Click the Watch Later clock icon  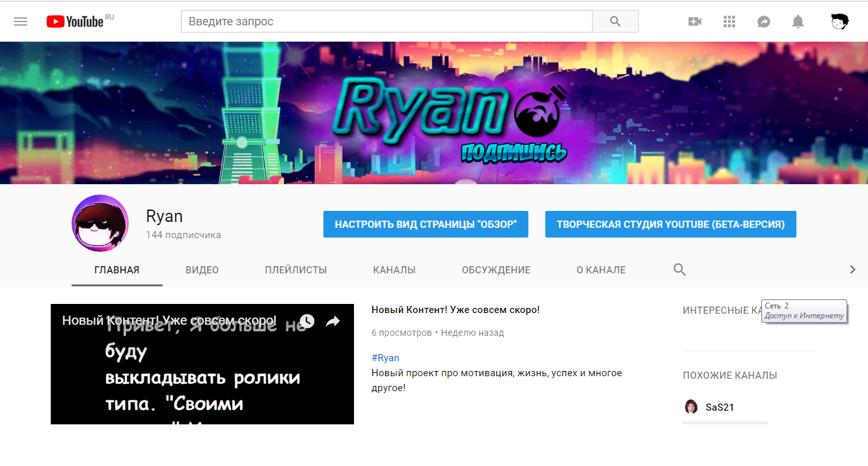tap(307, 321)
